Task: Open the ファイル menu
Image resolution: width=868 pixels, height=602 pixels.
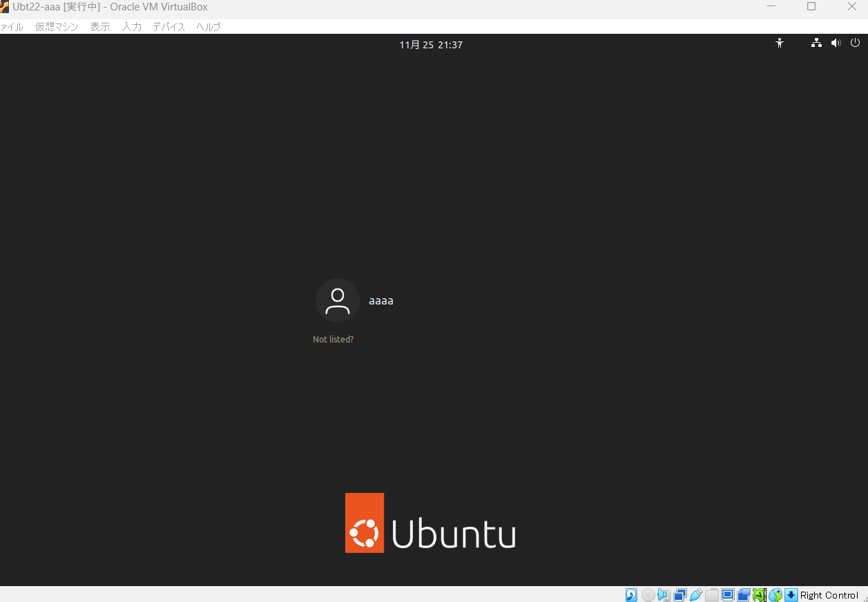Action: point(11,27)
